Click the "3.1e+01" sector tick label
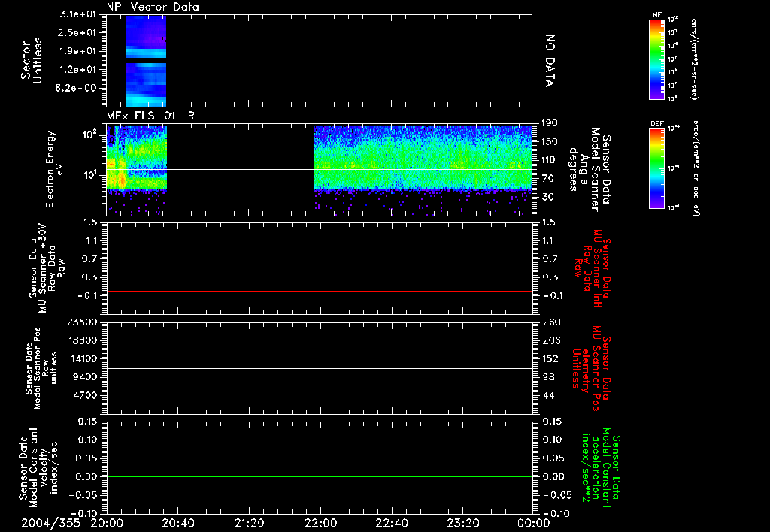The height and width of the screenshot is (532, 770). click(x=78, y=14)
